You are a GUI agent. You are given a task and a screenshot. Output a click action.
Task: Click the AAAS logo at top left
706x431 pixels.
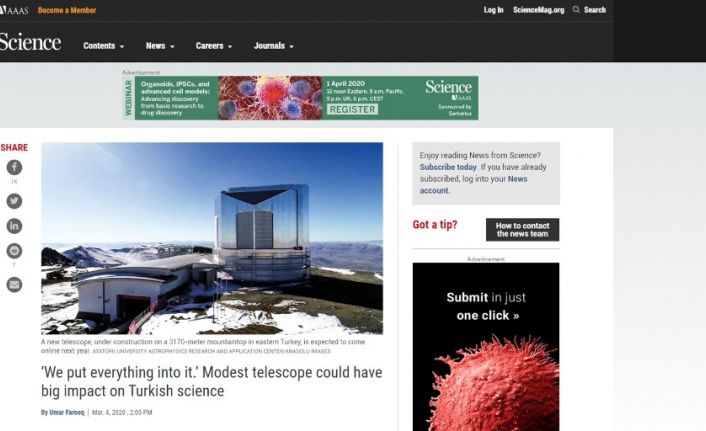13,10
